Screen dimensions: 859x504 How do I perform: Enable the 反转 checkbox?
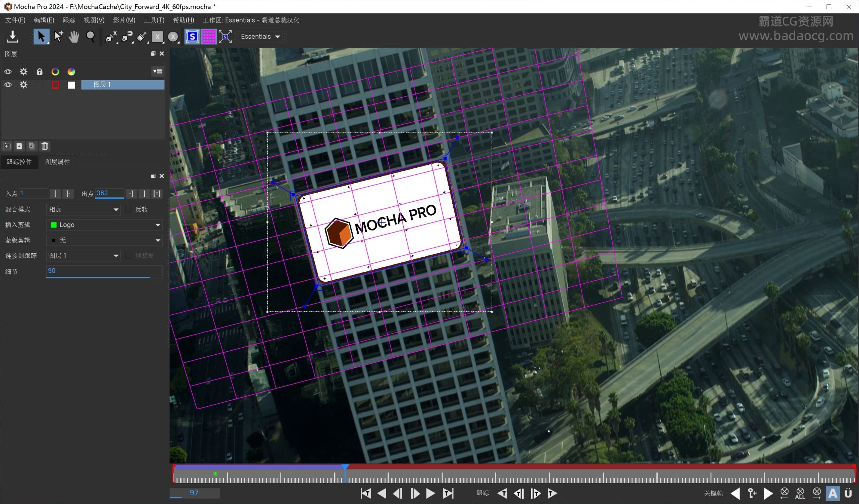pos(129,209)
